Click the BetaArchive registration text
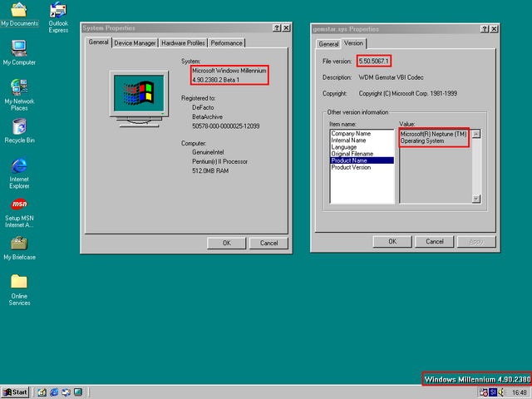Screen dimensions: 532x399 coord(207,116)
